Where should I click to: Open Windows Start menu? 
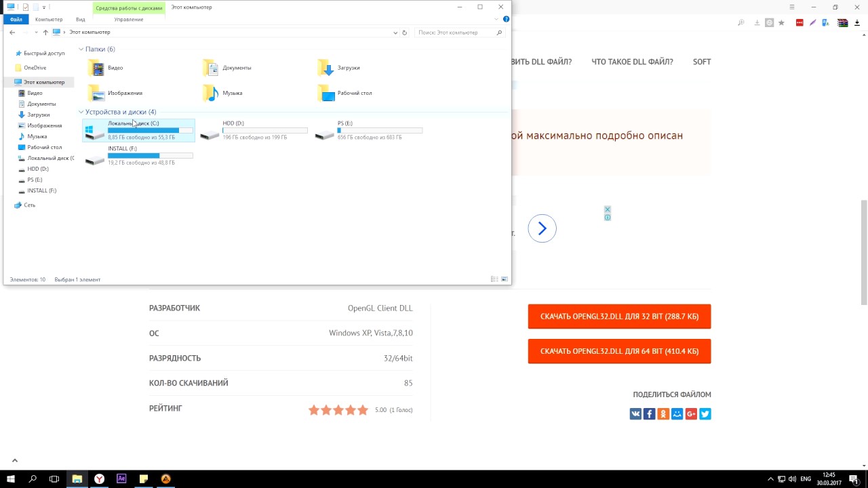point(11,479)
